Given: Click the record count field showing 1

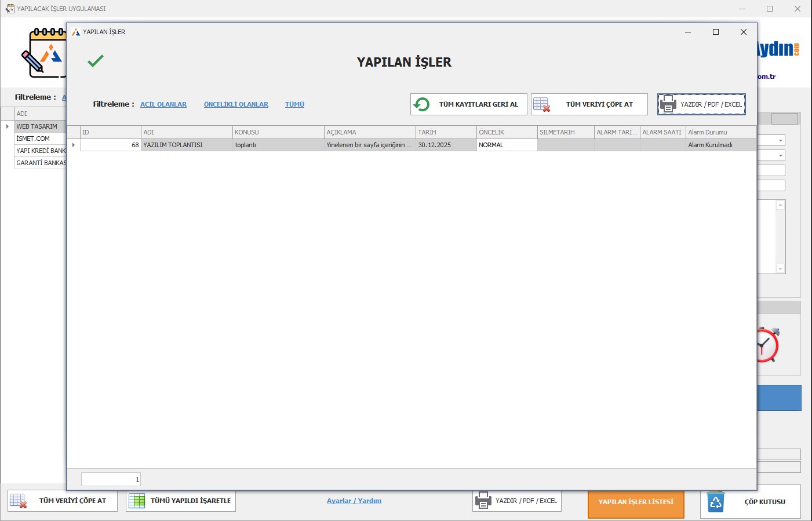Looking at the screenshot, I should [x=111, y=479].
